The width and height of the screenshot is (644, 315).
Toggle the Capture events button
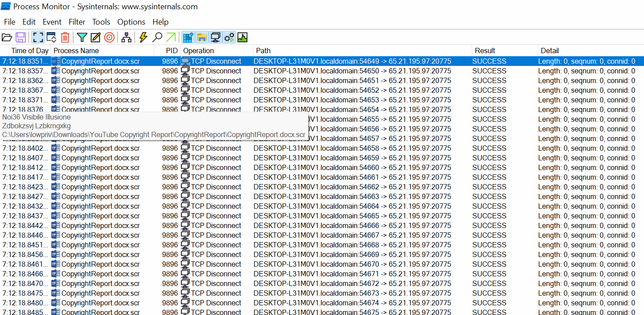(x=37, y=37)
